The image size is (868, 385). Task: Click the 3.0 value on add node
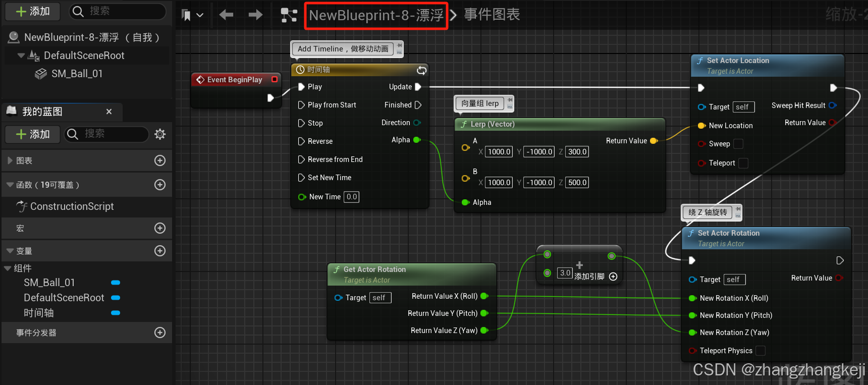click(565, 273)
